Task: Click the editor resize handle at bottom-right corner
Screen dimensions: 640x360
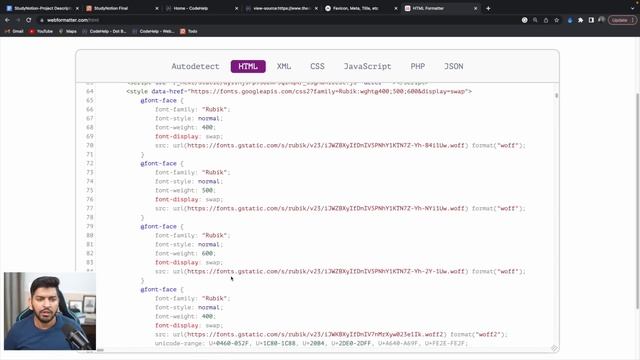Action: pos(554,348)
